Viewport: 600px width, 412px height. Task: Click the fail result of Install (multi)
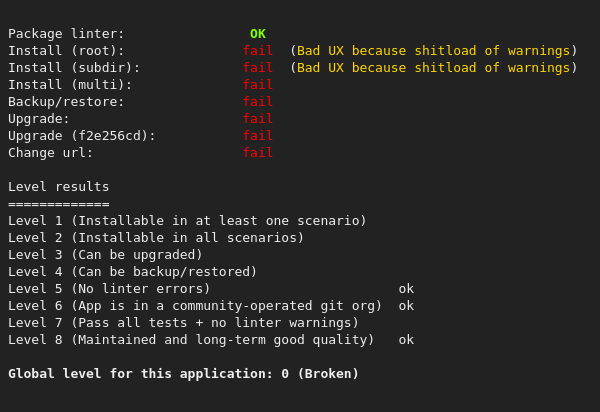pyautogui.click(x=258, y=85)
